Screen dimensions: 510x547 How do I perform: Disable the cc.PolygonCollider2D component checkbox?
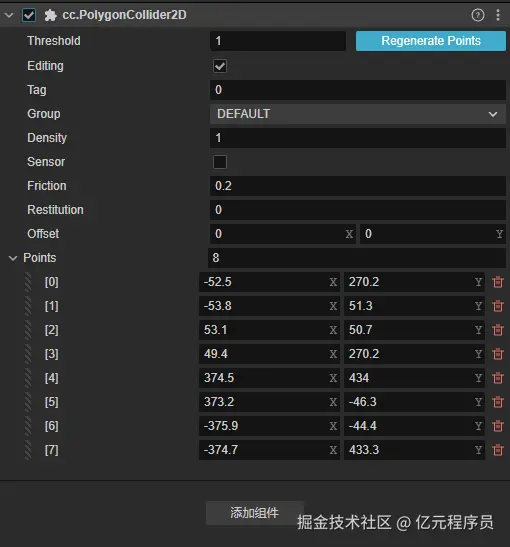[x=29, y=15]
